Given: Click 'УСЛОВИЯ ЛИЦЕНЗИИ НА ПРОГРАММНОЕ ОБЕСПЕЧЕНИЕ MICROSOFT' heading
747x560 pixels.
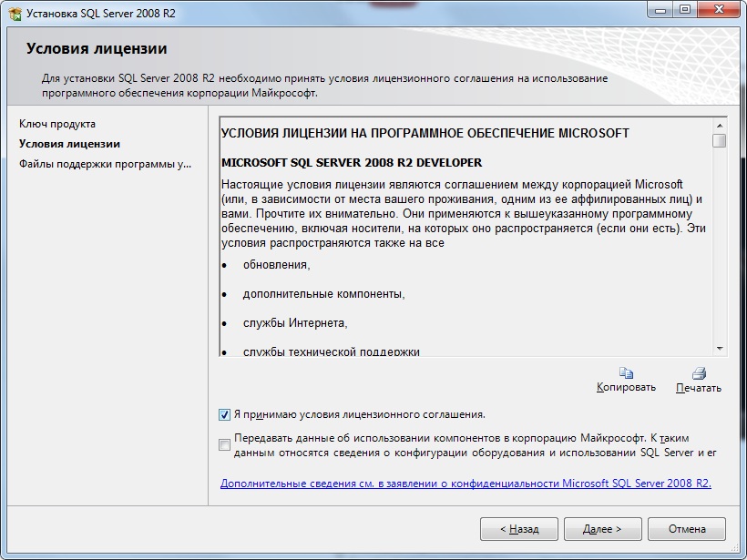Looking at the screenshot, I should [x=425, y=133].
